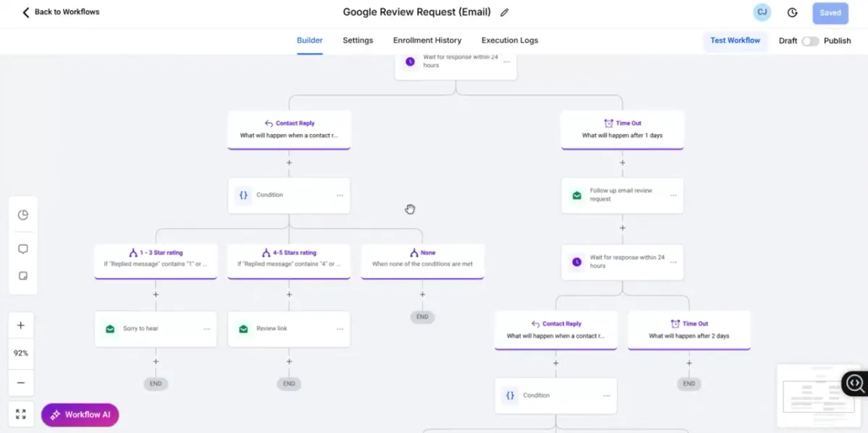Click the pencil icon to rename workflow
This screenshot has width=868, height=433.
click(505, 12)
